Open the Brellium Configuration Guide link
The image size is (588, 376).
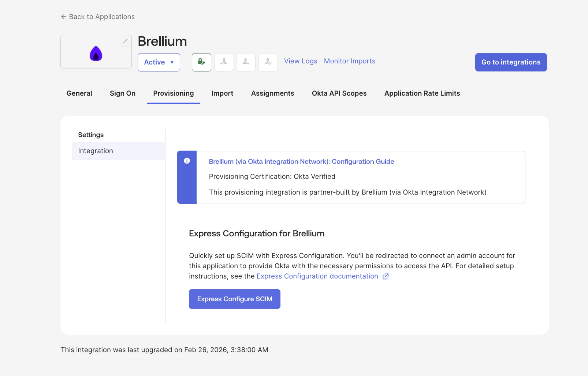pos(301,162)
